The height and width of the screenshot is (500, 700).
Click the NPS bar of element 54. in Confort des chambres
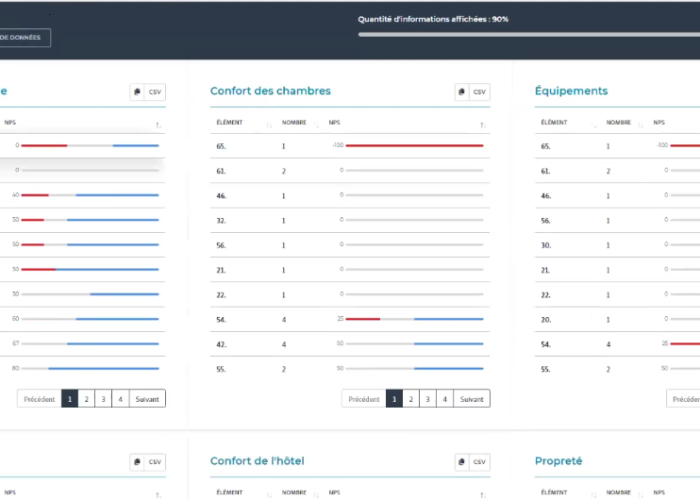414,319
